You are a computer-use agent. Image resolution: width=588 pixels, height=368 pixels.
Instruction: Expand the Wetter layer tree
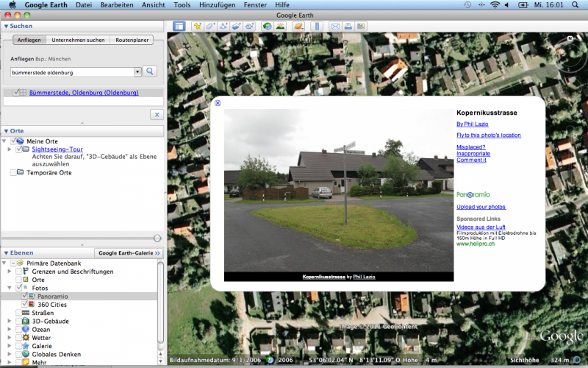tap(8, 338)
